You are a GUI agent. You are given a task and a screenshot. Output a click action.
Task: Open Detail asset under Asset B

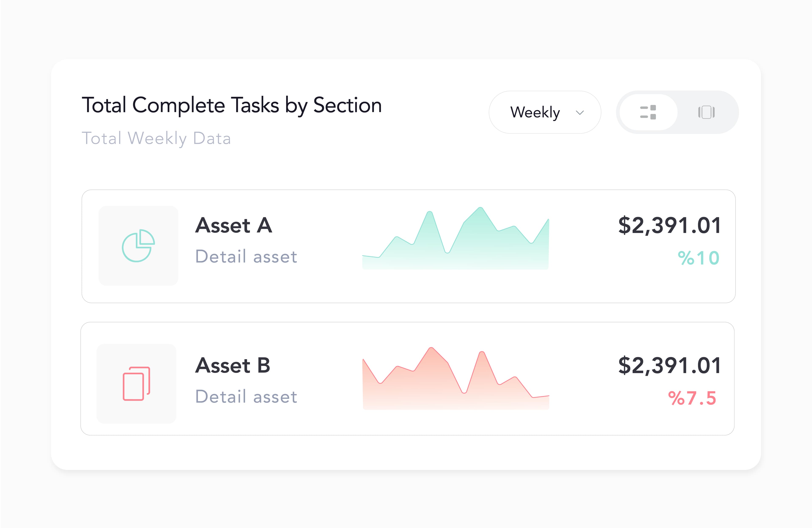tap(246, 396)
